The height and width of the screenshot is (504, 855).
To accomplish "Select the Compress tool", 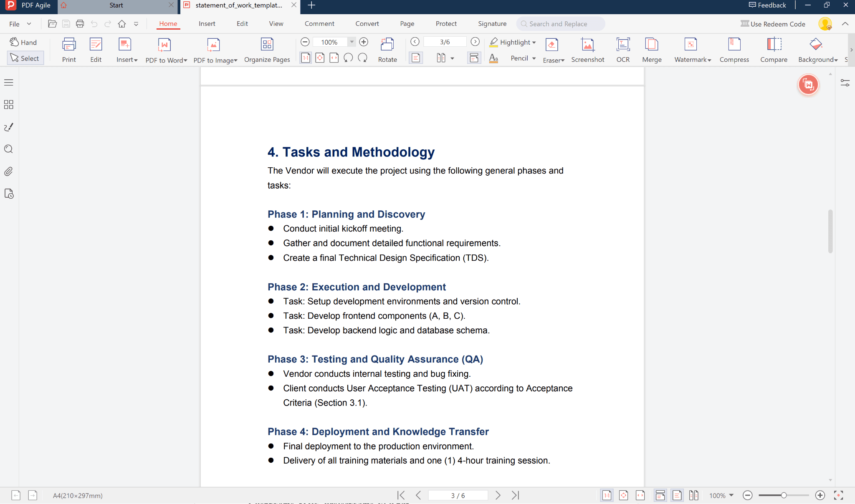I will 734,45.
